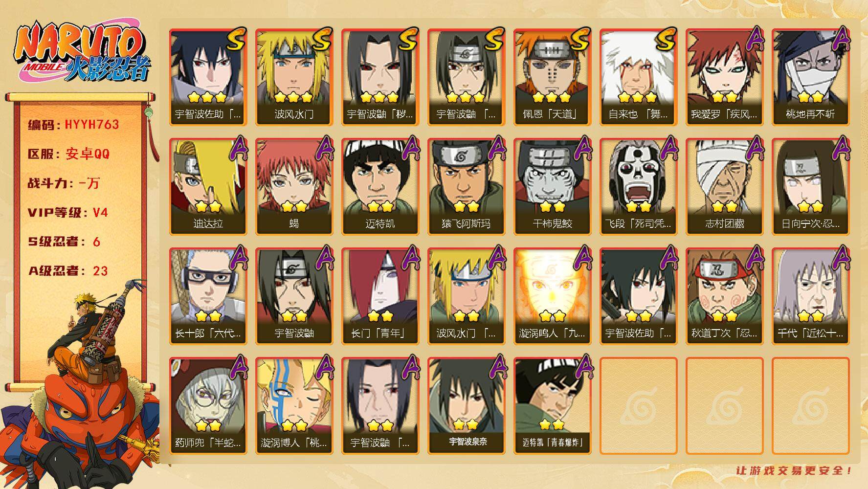Viewport: 868px width, 489px height.
Task: Select the 迪达拉 ninja portrait
Action: 208,186
